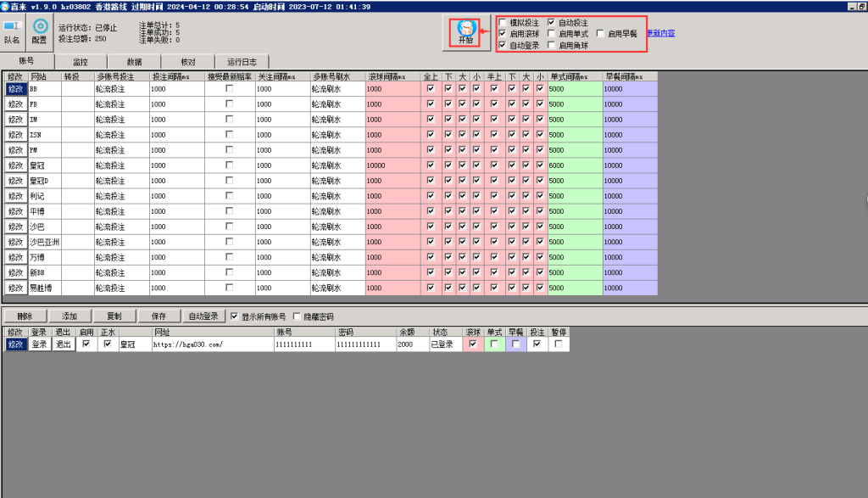Switch to the 监控 tab
The height and width of the screenshot is (498, 868).
(81, 62)
